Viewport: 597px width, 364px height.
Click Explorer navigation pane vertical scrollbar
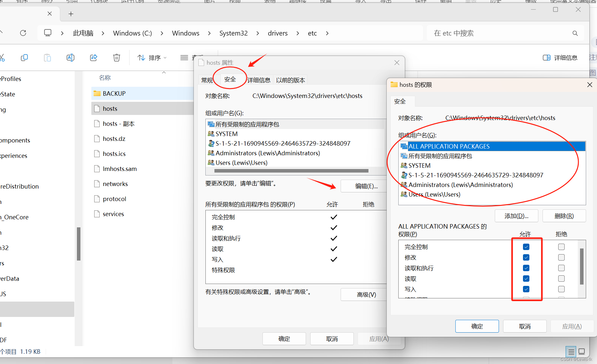coord(79,244)
